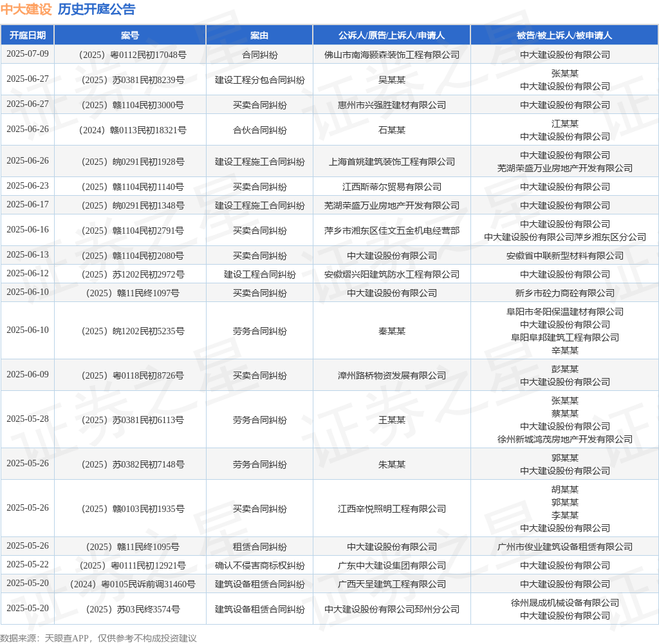659x644 pixels.
Task: Click the date 2025-06-09
Action: point(28,374)
